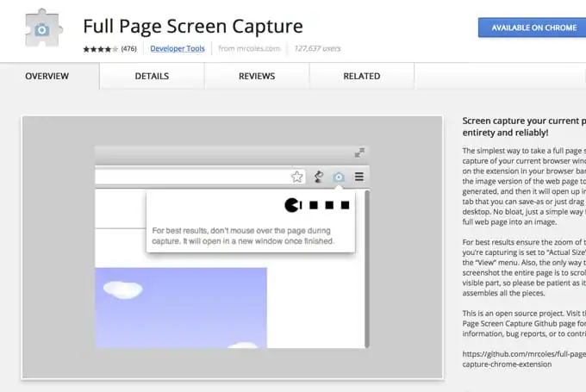This screenshot has height=392, width=586.
Task: Open the Details tab
Action: pos(152,76)
